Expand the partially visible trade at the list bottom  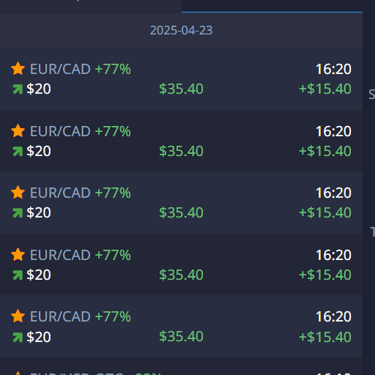click(181, 367)
